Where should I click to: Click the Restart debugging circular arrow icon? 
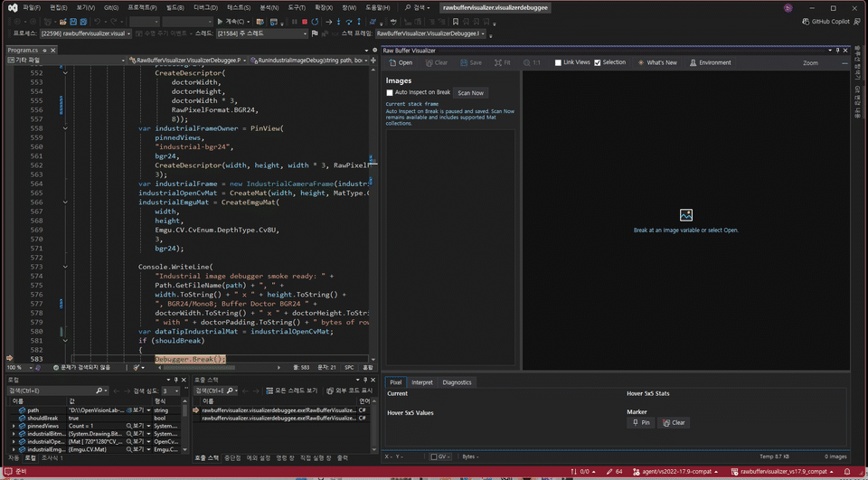[x=315, y=22]
